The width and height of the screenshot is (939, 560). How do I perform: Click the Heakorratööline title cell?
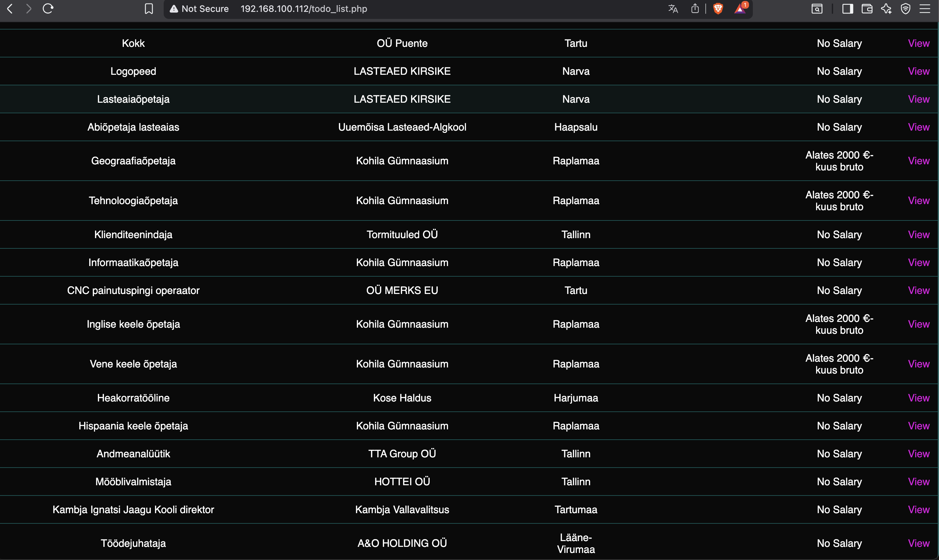133,398
